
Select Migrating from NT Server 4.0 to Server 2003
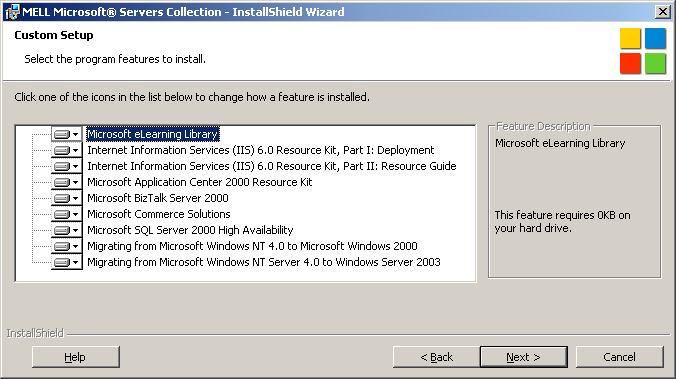pos(264,262)
